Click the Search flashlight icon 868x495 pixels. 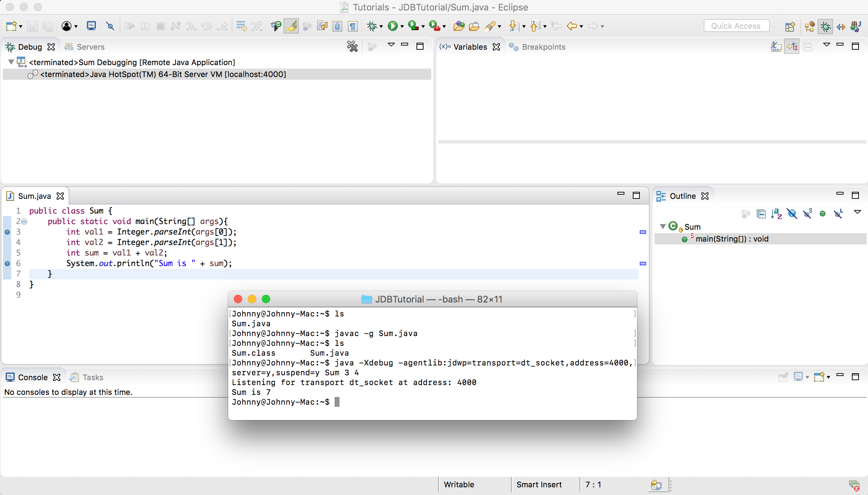pos(490,26)
